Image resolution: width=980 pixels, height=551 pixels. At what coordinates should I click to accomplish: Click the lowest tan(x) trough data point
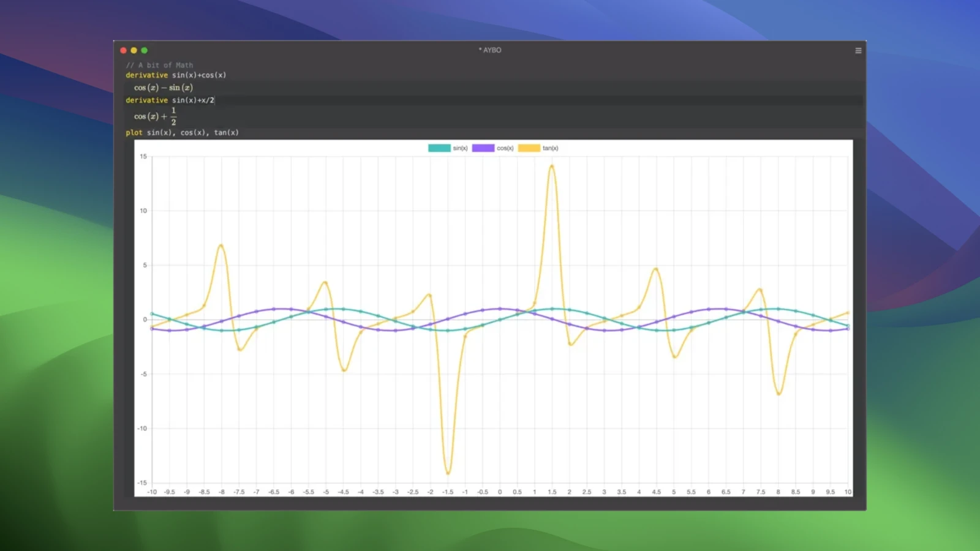click(x=448, y=473)
